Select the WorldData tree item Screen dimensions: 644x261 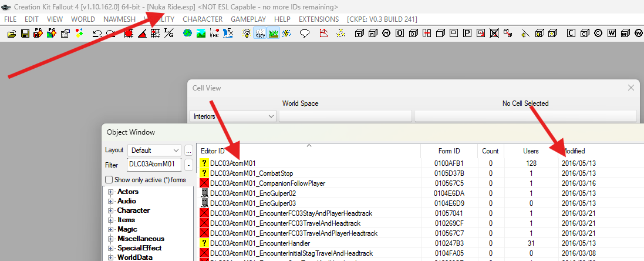coord(135,257)
